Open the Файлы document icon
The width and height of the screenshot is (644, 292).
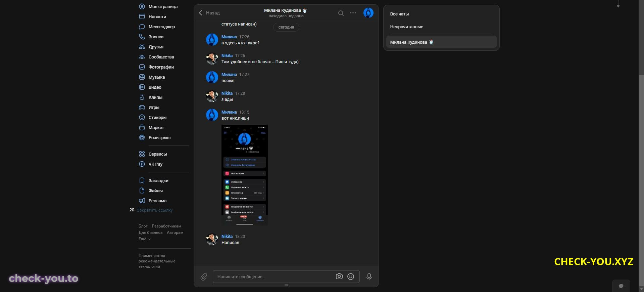click(x=142, y=191)
